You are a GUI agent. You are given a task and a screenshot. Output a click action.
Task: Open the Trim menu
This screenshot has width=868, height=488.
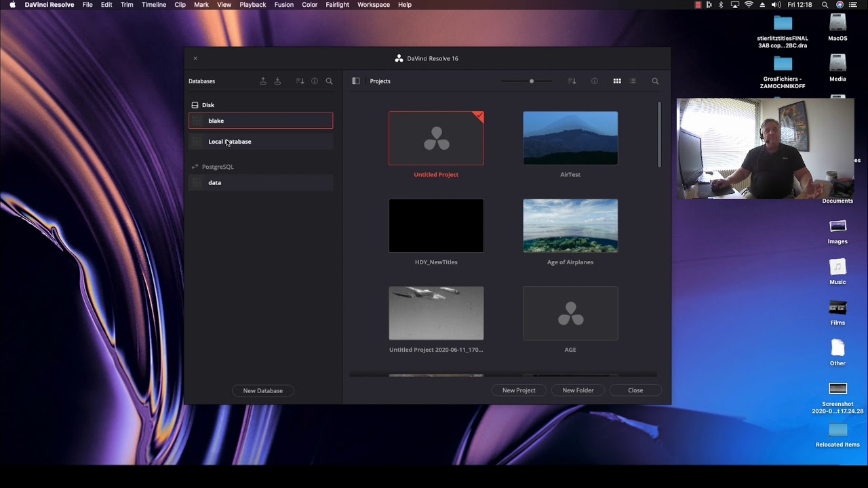pos(127,5)
